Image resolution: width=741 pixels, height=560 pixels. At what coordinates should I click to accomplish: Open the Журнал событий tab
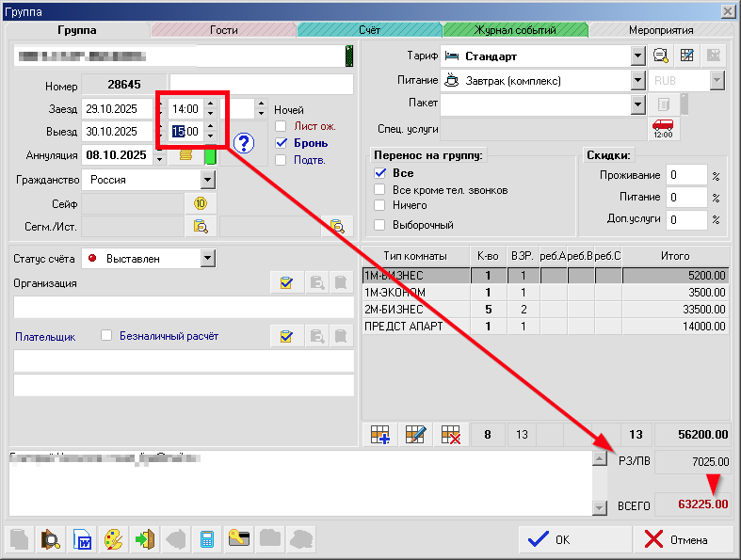pos(515,30)
